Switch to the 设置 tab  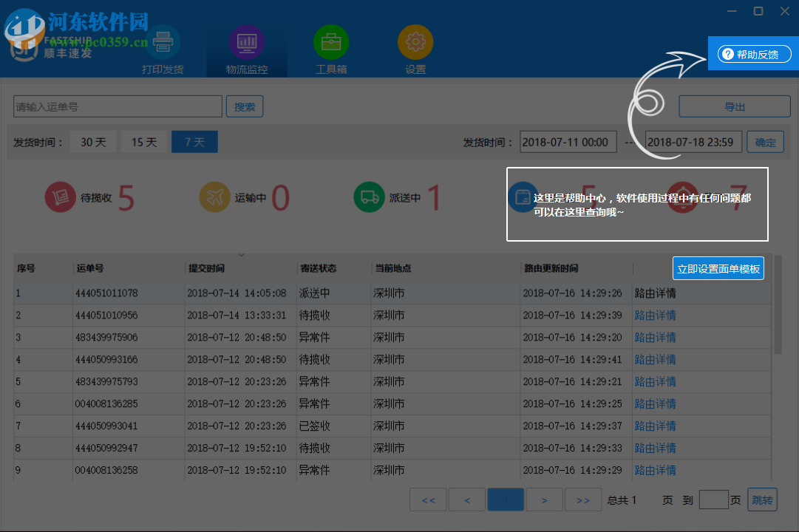(x=415, y=42)
